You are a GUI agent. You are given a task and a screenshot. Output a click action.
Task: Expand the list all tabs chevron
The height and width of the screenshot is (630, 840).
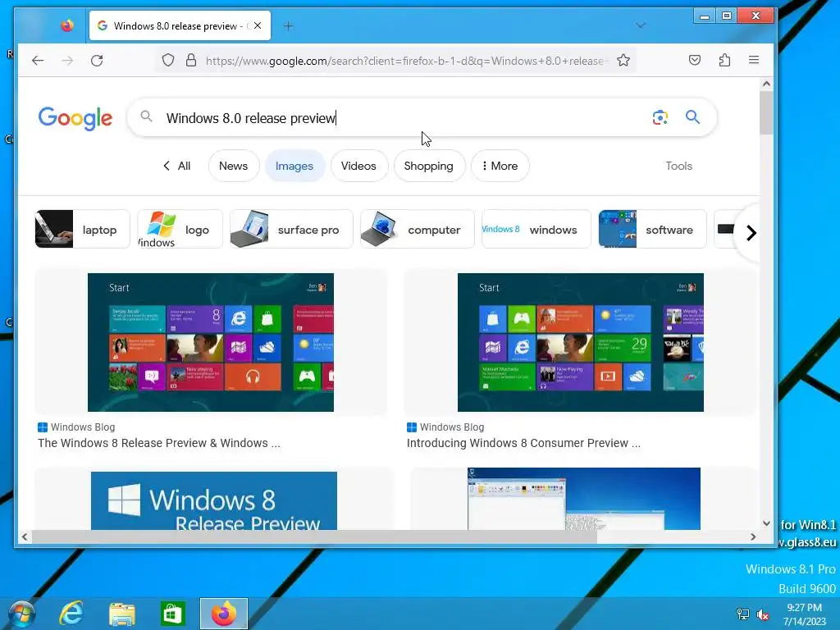pos(641,25)
